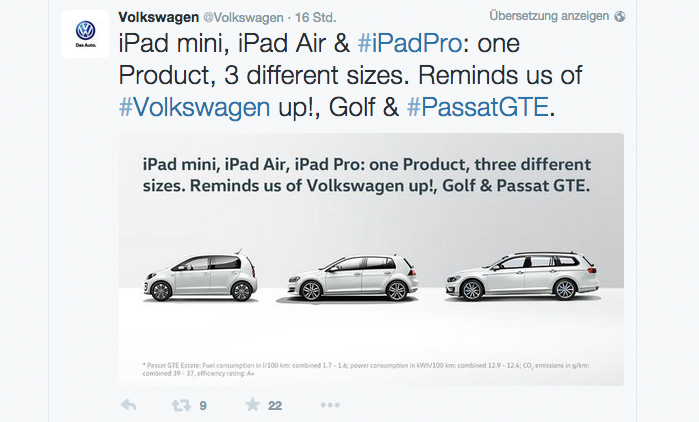Click the white Golf car in the middle

pos(352,278)
